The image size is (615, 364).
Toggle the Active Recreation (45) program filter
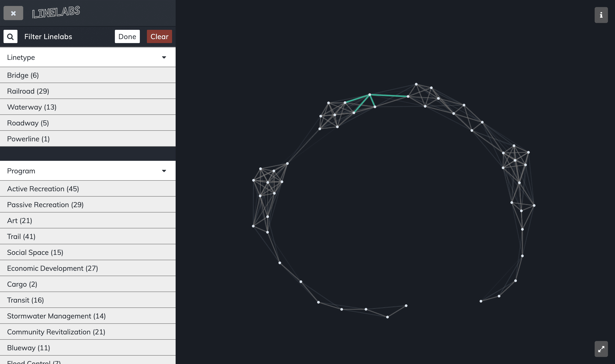pyautogui.click(x=87, y=188)
